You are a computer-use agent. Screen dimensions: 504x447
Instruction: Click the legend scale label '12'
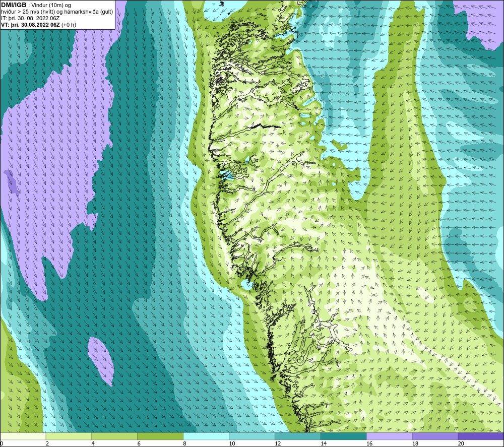(278, 444)
